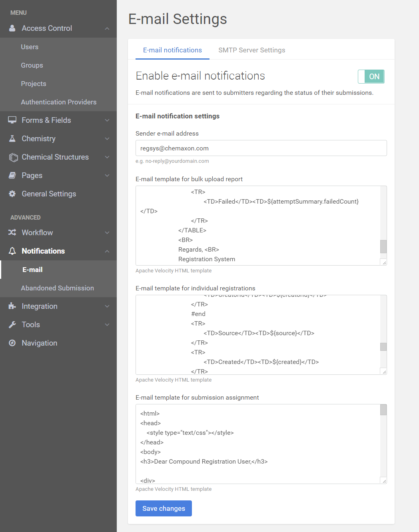Viewport: 419px width, 532px height.
Task: Switch to the SMTP Server Settings tab
Action: [x=251, y=50]
